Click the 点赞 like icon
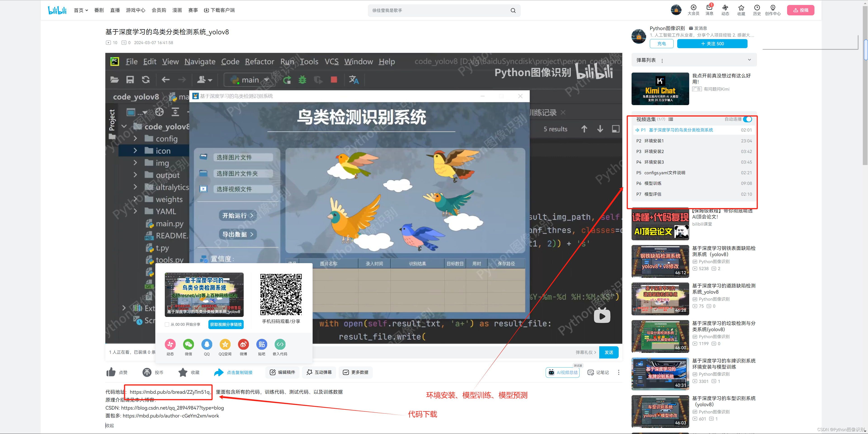The width and height of the screenshot is (868, 434). pos(111,372)
